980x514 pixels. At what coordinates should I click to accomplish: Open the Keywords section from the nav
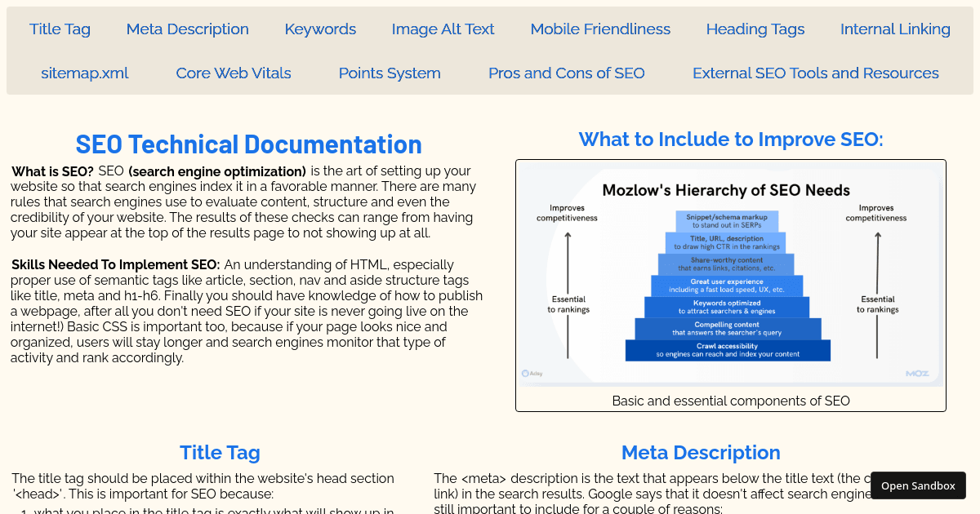(x=320, y=29)
